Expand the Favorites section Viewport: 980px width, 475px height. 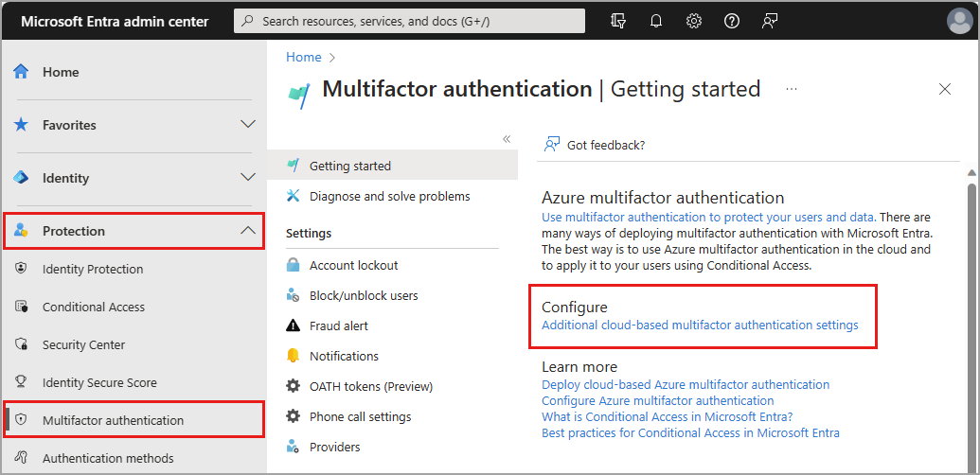pos(248,125)
